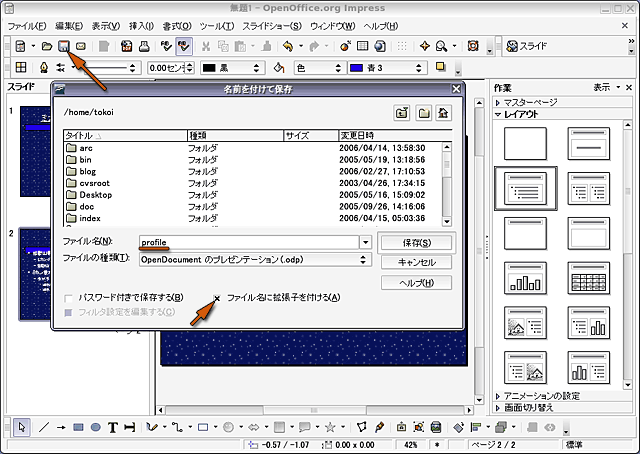This screenshot has width=640, height=454.
Task: Select the Ellipse tool in drawing toolbar
Action: pyautogui.click(x=95, y=427)
